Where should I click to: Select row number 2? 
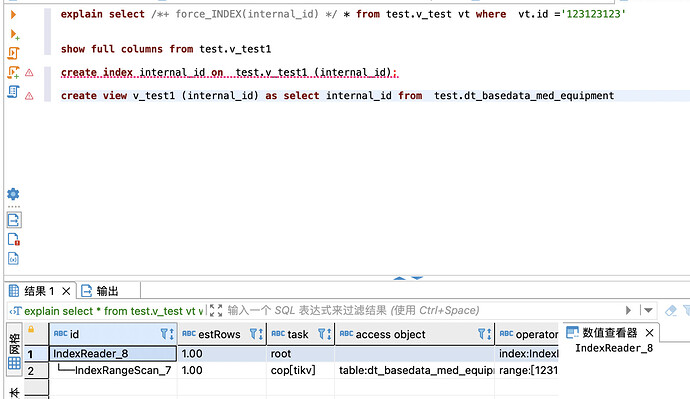(36, 370)
